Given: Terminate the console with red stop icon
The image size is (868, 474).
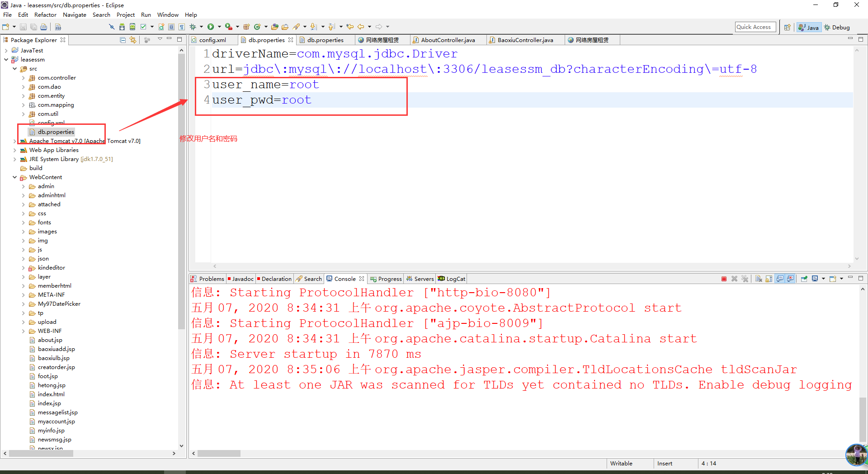Looking at the screenshot, I should [x=724, y=279].
